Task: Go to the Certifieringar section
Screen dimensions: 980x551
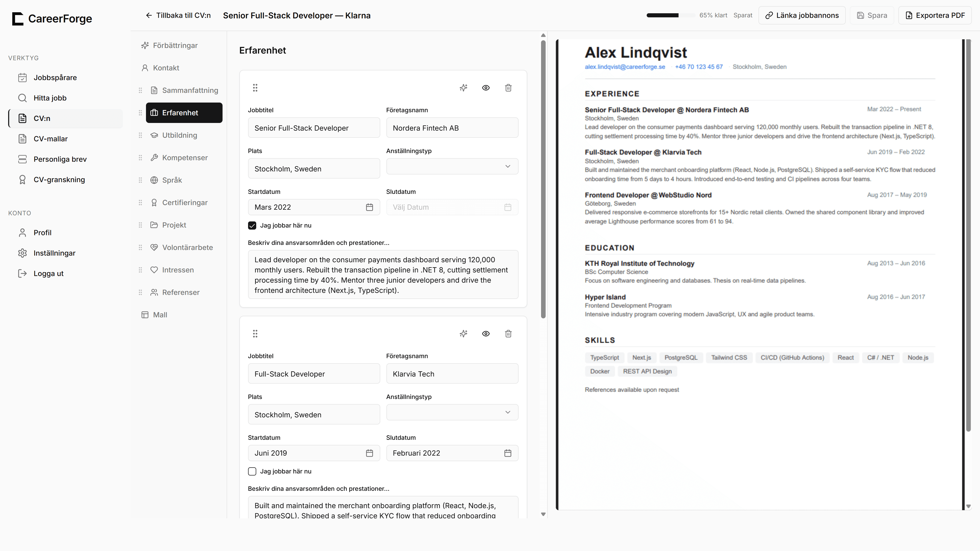Action: (x=184, y=202)
